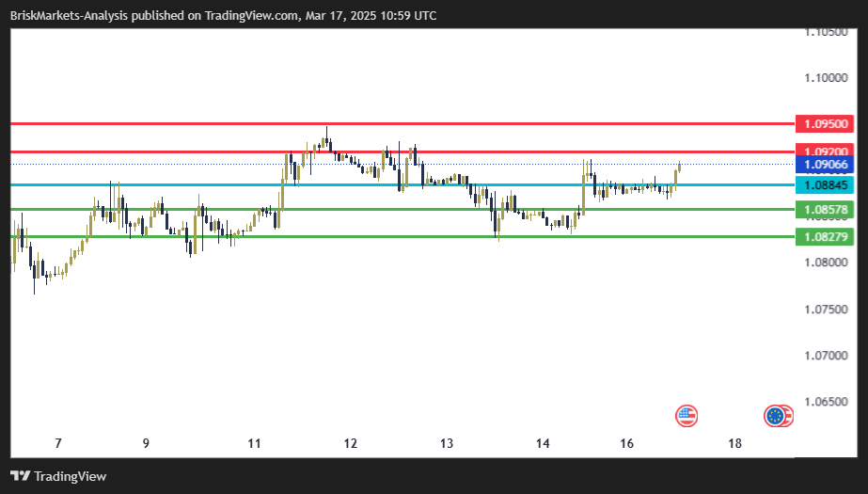
Task: Select date 14 on the time axis
Action: coord(543,443)
